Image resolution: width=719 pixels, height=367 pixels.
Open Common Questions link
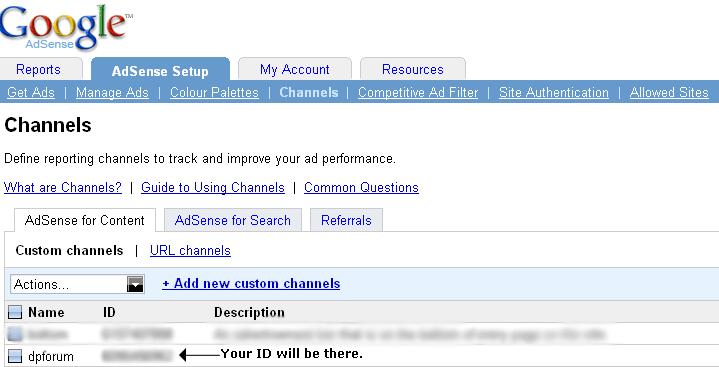[361, 187]
